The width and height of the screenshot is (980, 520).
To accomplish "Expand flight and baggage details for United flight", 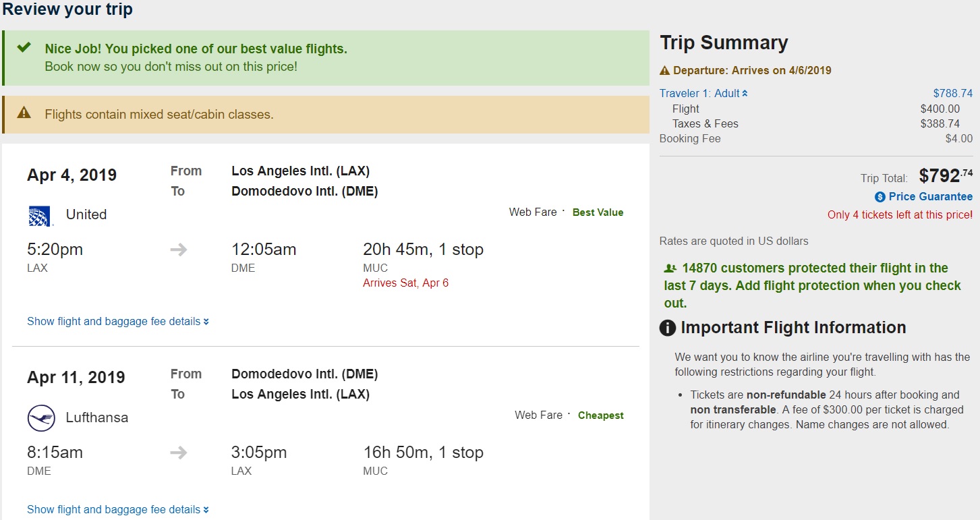I will [x=117, y=322].
